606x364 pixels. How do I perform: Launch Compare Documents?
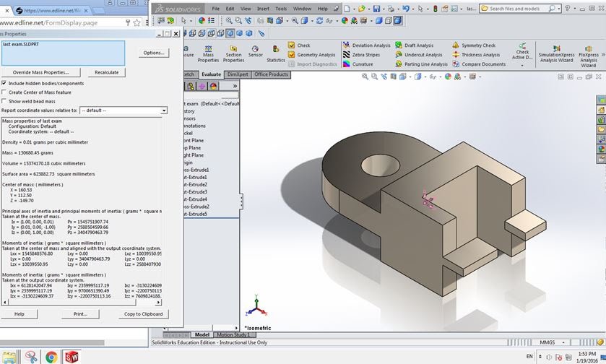click(479, 64)
